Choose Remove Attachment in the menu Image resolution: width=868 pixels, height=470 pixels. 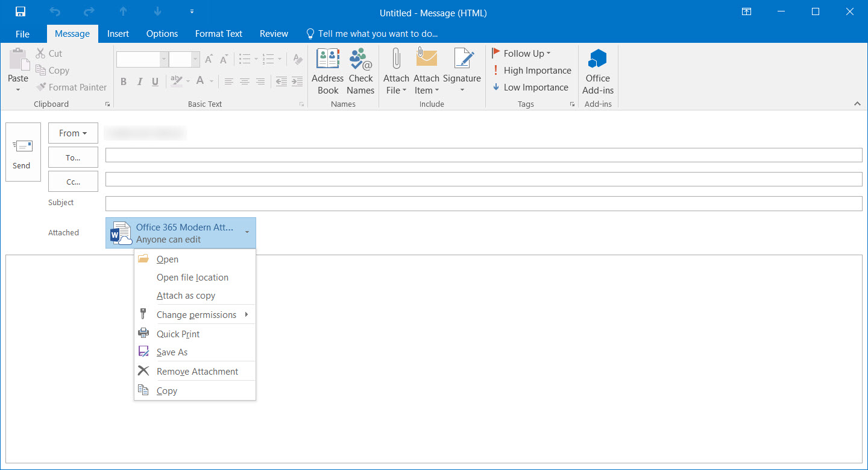pos(197,371)
